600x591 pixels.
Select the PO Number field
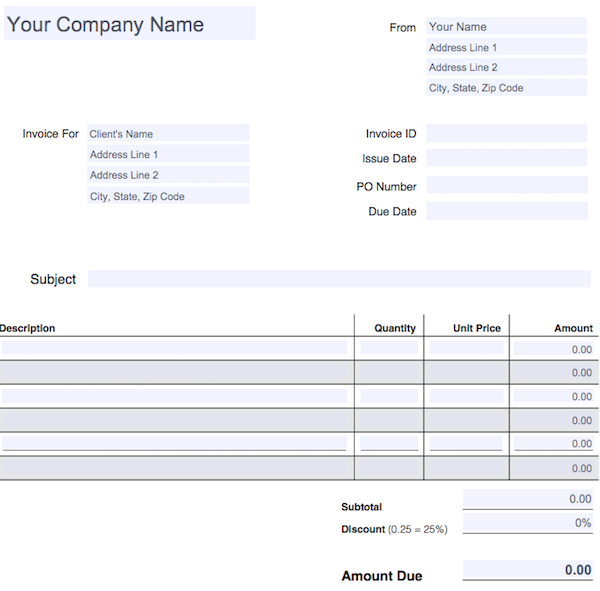(x=506, y=185)
